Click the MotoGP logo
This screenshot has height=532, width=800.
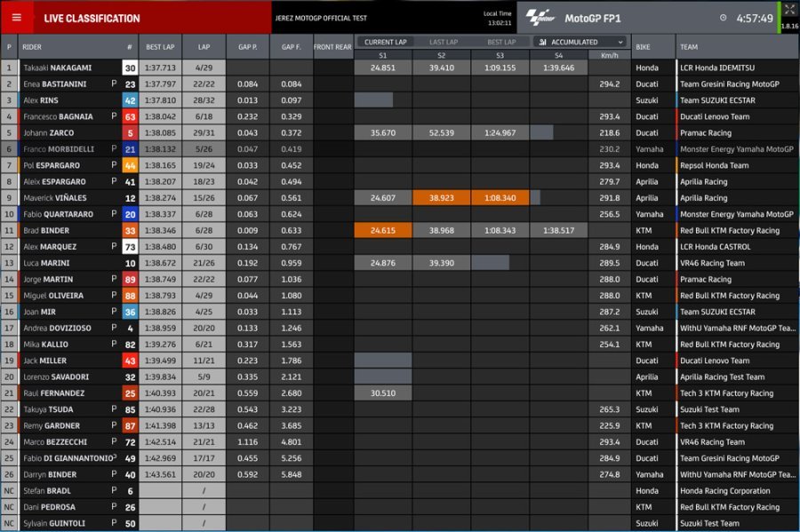tap(540, 17)
